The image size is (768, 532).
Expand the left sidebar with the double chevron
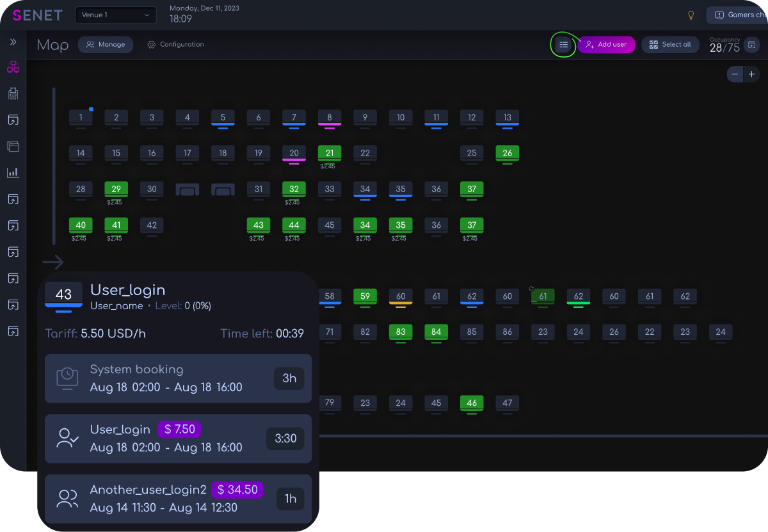(13, 42)
